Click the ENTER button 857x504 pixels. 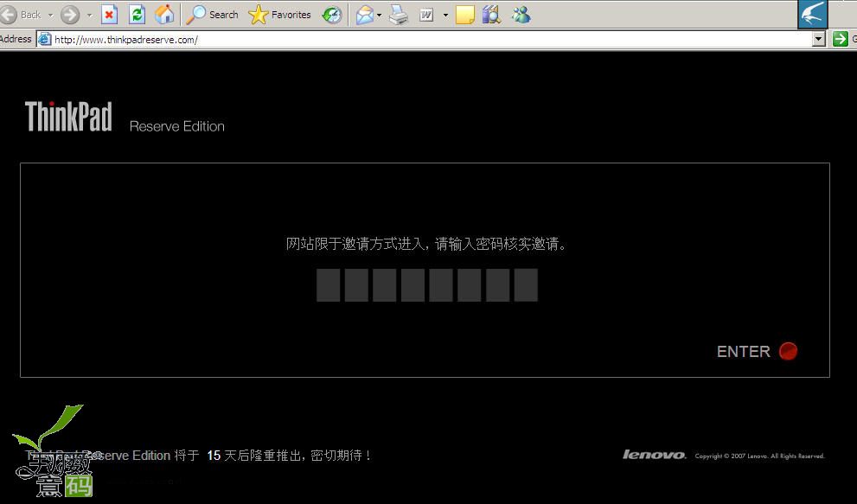coord(744,352)
